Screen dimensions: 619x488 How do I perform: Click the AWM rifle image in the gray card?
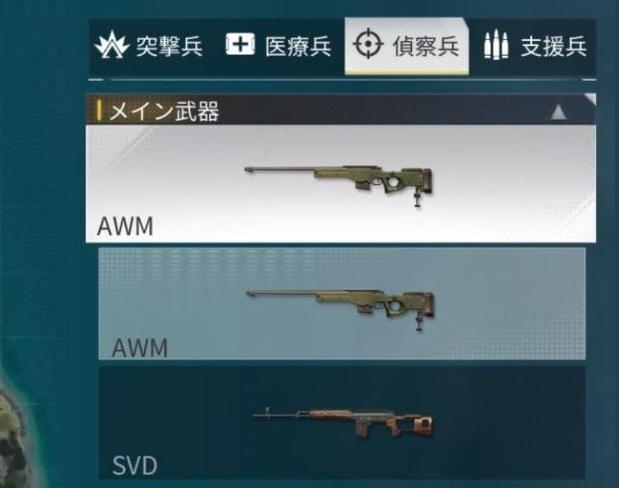pyautogui.click(x=340, y=310)
